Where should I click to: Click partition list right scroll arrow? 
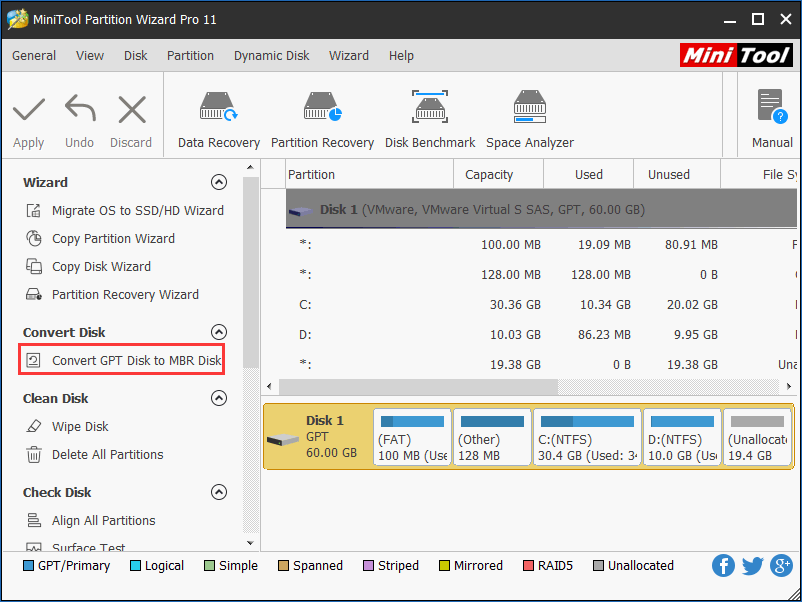click(x=789, y=386)
